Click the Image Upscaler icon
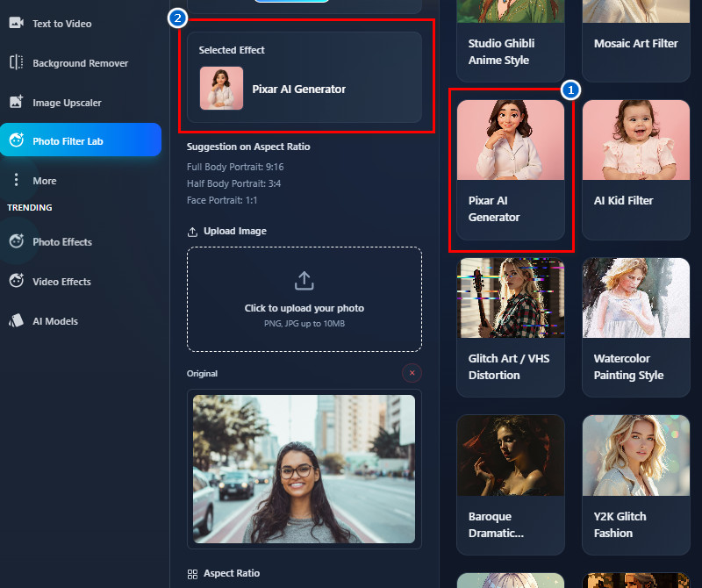Viewport: 702px width, 588px height. click(x=16, y=102)
